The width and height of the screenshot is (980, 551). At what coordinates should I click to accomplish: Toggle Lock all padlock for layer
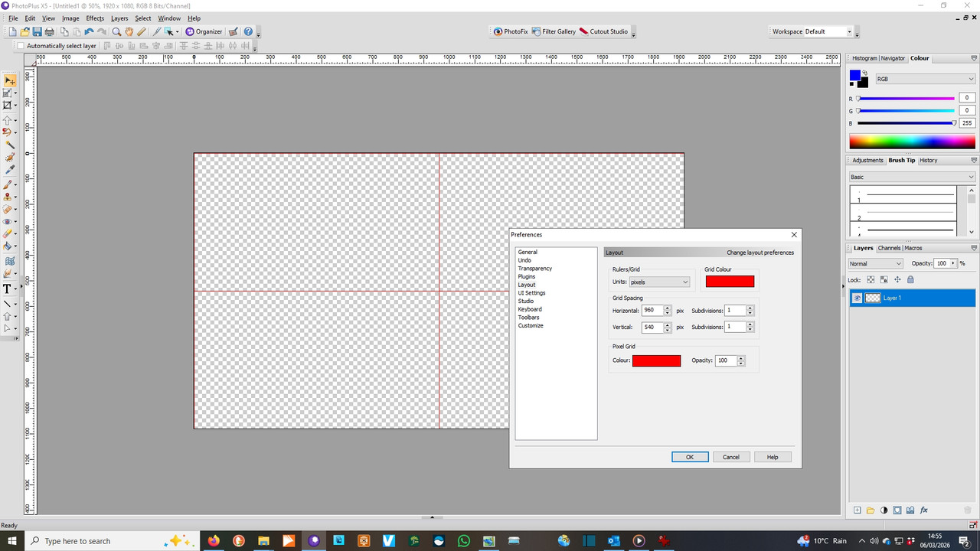click(910, 280)
